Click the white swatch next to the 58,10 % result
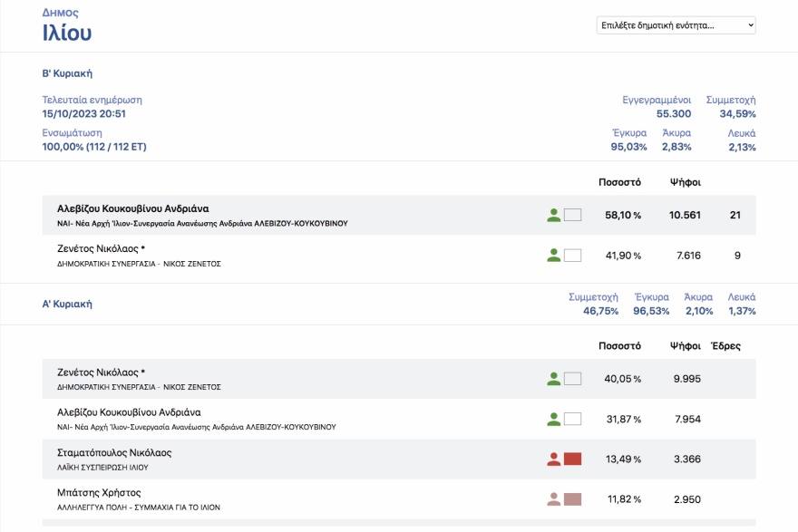Viewport: 798px width, 532px height. pyautogui.click(x=572, y=216)
